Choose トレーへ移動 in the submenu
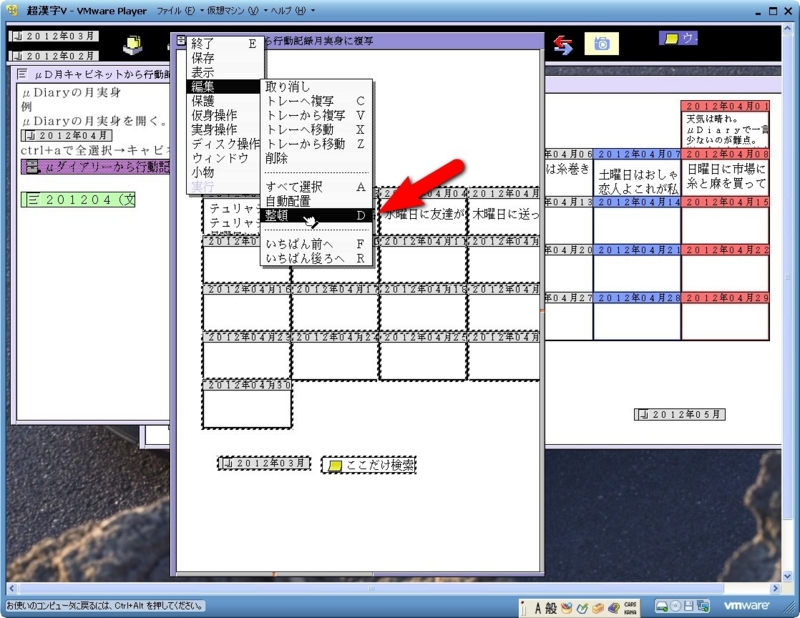The width and height of the screenshot is (800, 618). (x=316, y=130)
